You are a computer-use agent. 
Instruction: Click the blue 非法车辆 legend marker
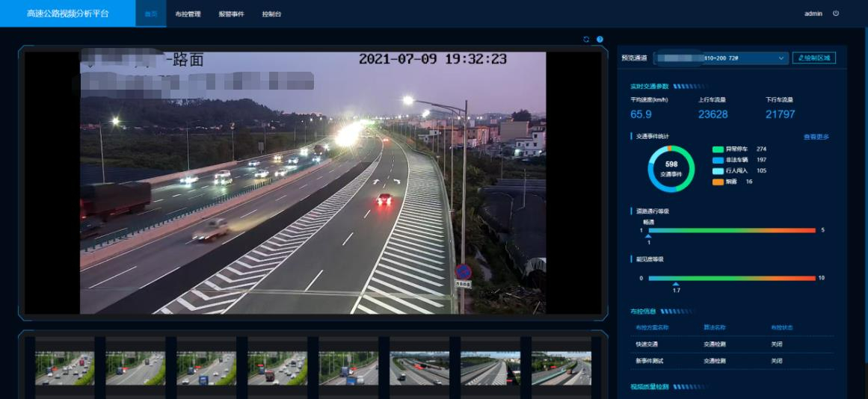(x=718, y=160)
